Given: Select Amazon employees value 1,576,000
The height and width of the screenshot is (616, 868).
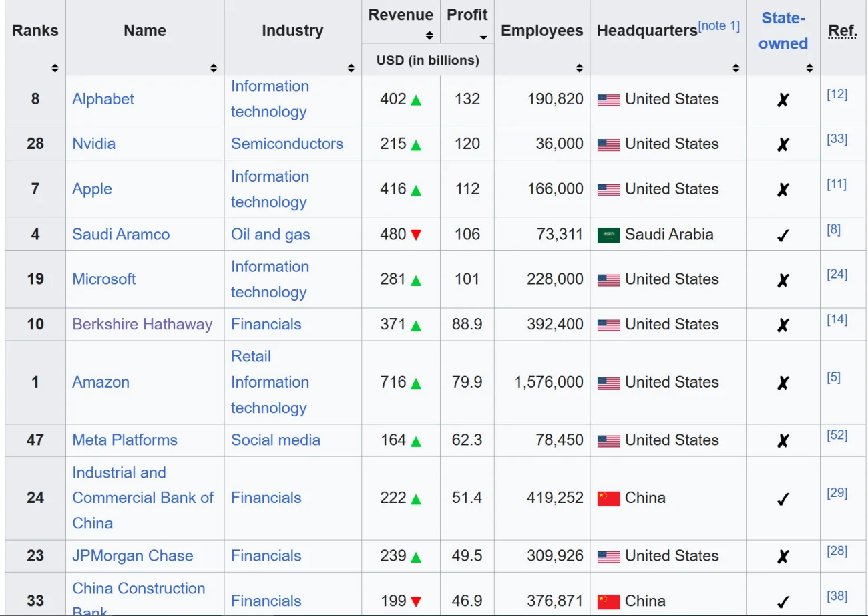Looking at the screenshot, I should (549, 382).
